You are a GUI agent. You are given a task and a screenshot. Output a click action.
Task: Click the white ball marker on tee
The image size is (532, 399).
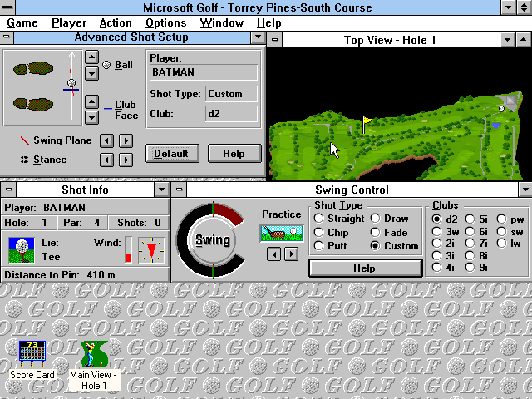point(501,108)
